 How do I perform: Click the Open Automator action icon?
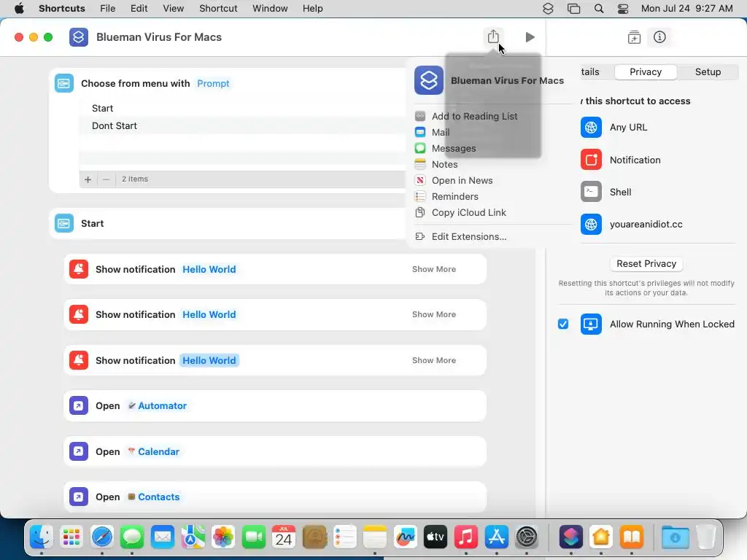point(79,405)
